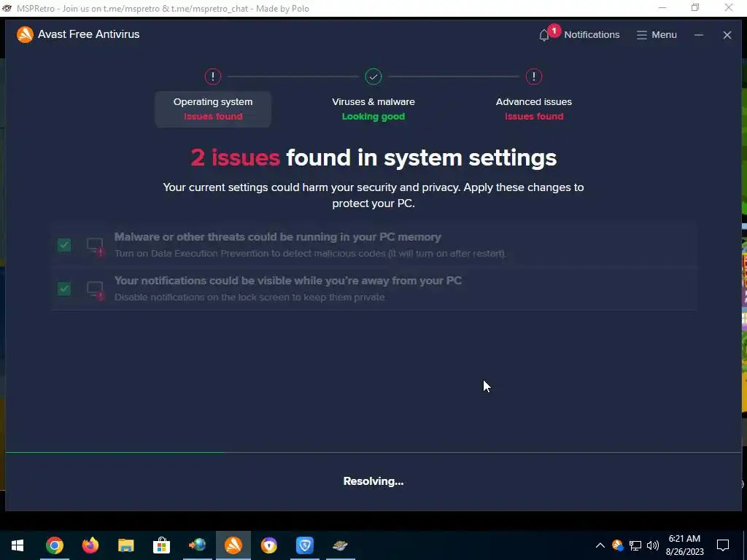Click the 'Looking good' label
Image resolution: width=747 pixels, height=560 pixels.
(x=373, y=116)
